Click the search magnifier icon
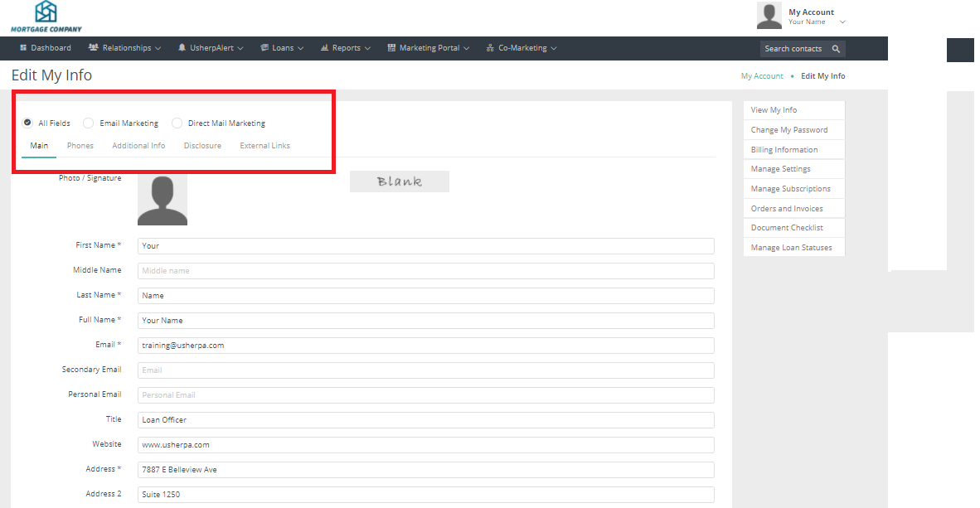The height and width of the screenshot is (508, 980). click(836, 49)
